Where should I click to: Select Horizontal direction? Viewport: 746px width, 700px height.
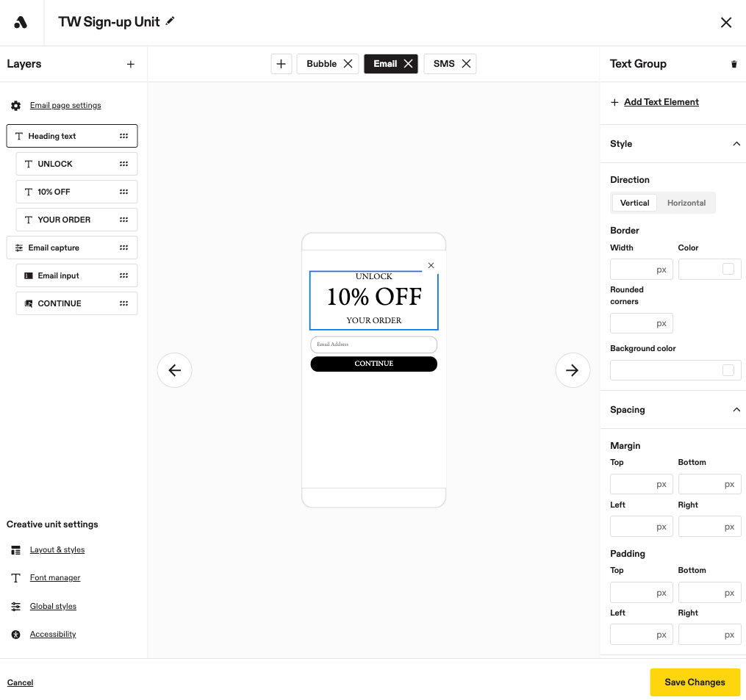pos(686,203)
